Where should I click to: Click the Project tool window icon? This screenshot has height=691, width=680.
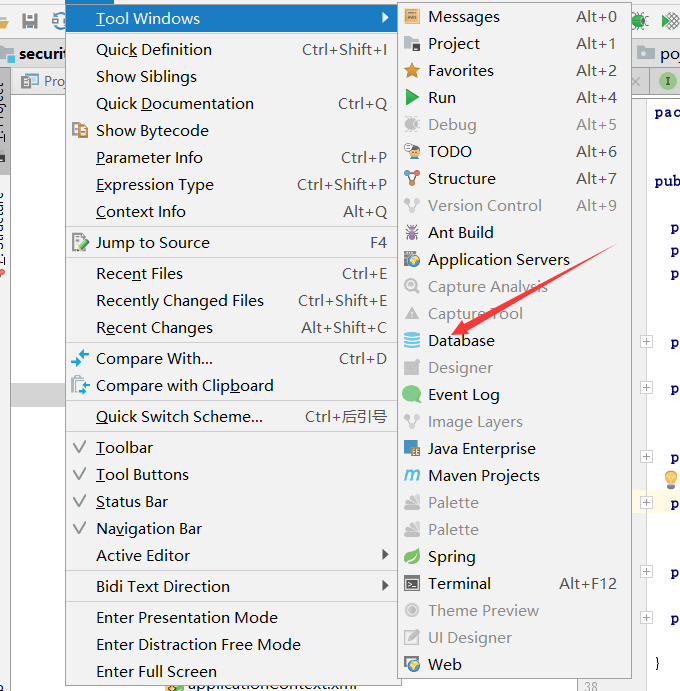coord(412,44)
